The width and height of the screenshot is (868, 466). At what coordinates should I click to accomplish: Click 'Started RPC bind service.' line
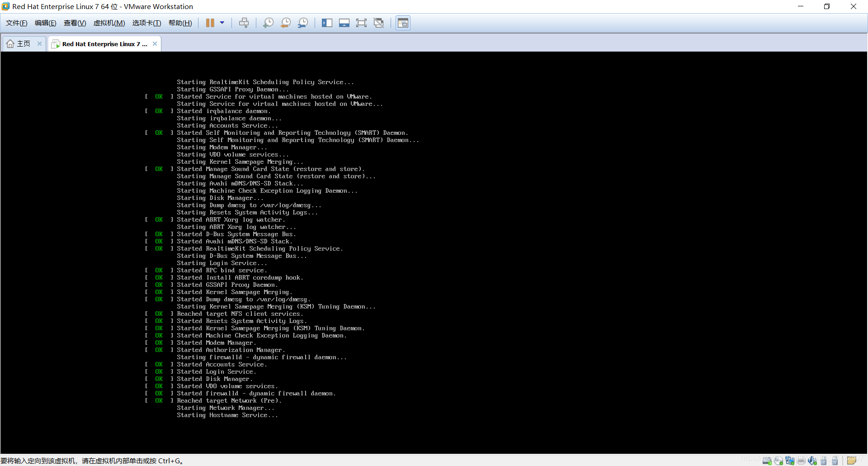tap(222, 271)
